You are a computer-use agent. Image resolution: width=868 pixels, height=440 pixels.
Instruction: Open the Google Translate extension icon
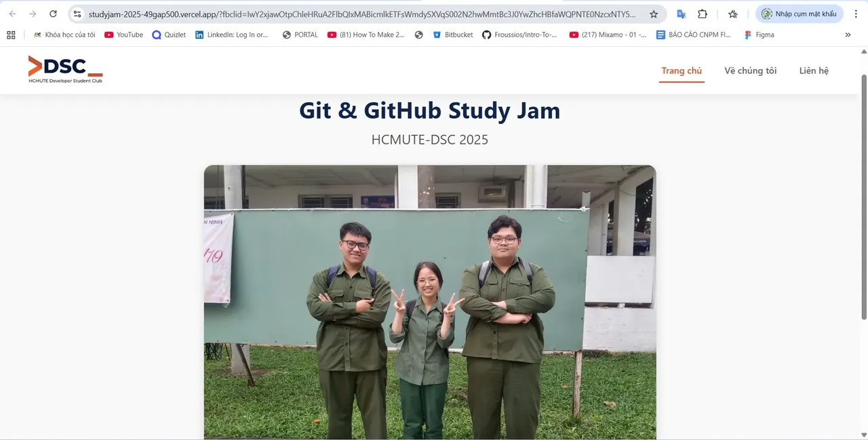pyautogui.click(x=682, y=14)
